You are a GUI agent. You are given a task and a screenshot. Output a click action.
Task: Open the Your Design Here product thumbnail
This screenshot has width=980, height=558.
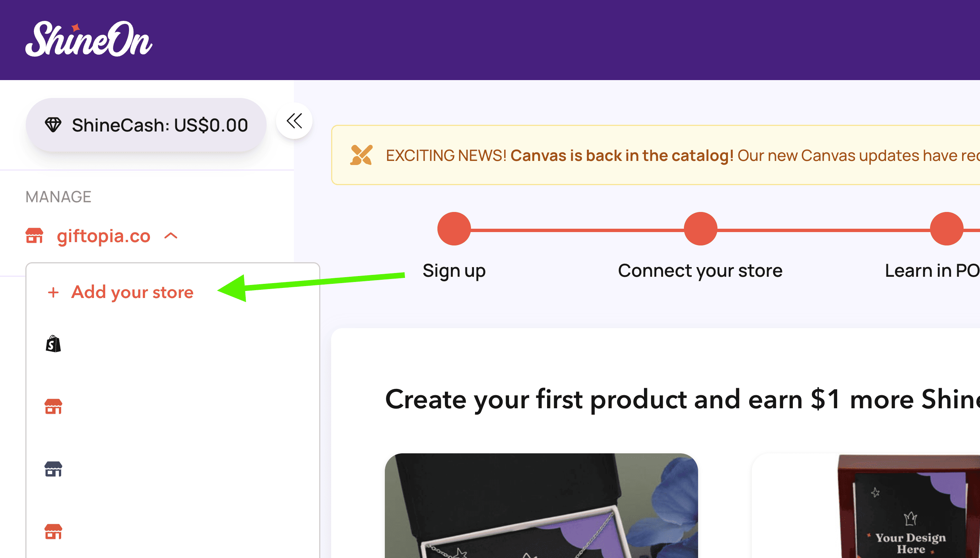pos(910,506)
